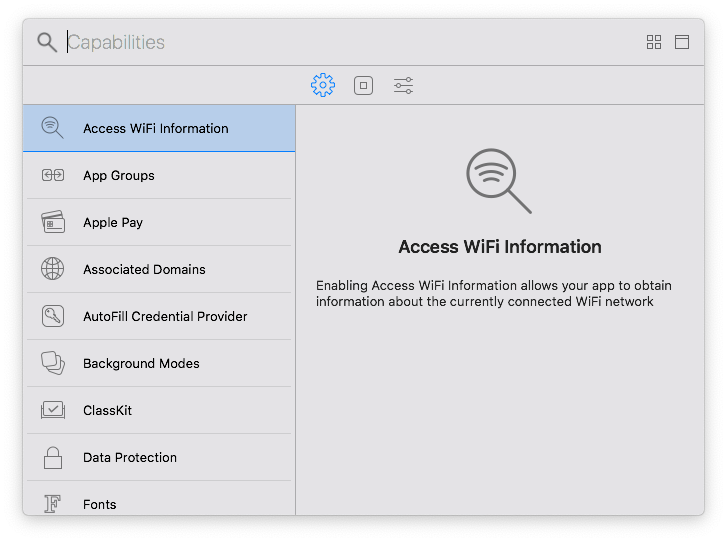Image resolution: width=727 pixels, height=542 pixels.
Task: Click the Associated Domains globe icon
Action: [53, 269]
